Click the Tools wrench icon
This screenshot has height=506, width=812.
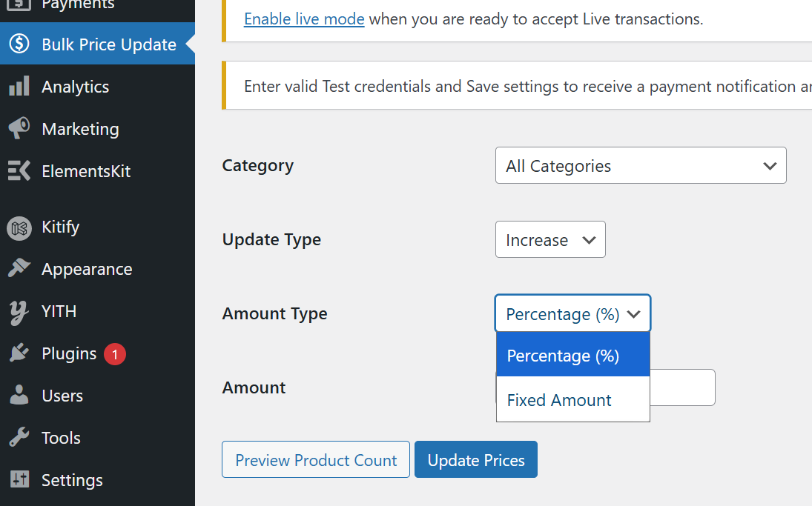coord(19,438)
